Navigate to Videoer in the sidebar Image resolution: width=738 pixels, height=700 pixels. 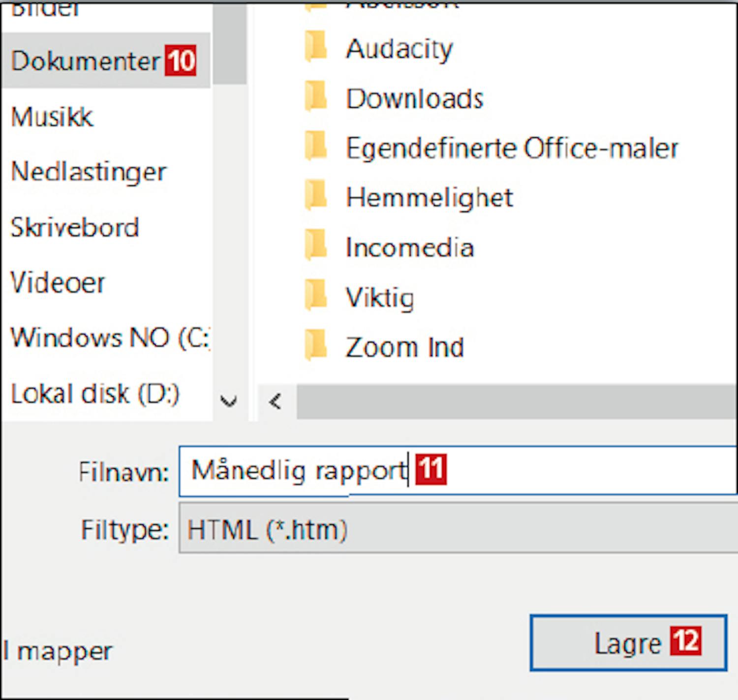(58, 283)
